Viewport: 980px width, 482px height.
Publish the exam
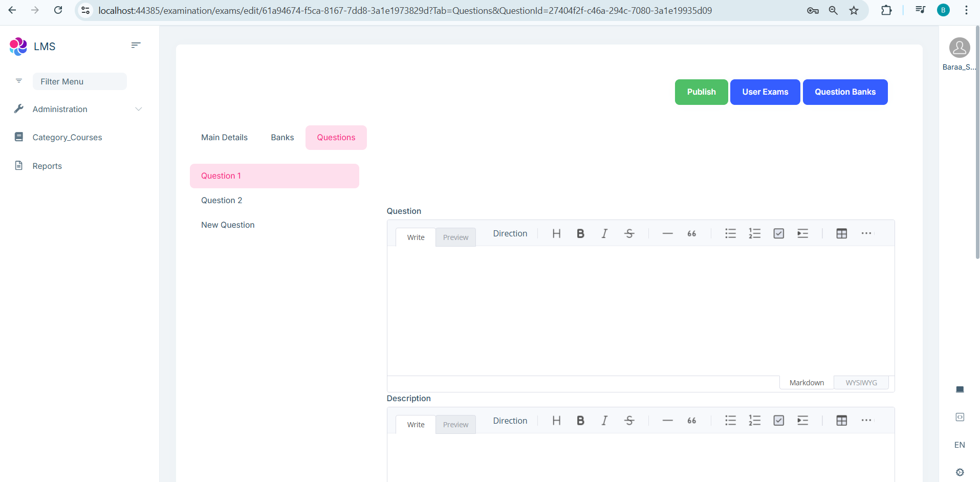tap(701, 92)
